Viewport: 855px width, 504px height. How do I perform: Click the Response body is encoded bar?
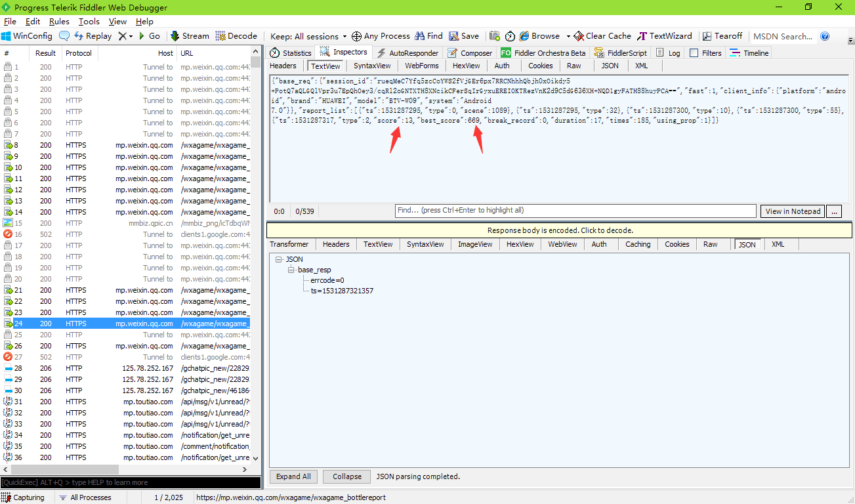[x=560, y=230]
